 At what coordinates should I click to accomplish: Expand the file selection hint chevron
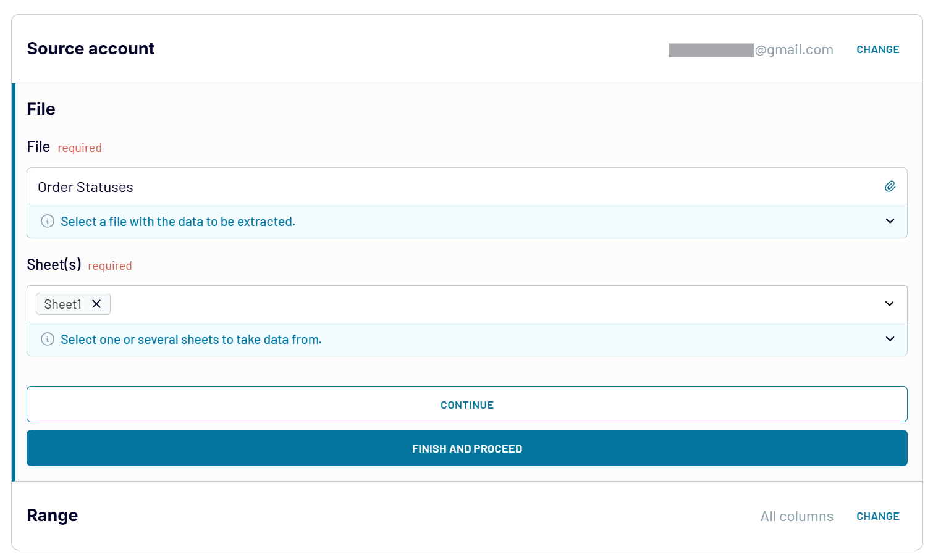pos(890,221)
